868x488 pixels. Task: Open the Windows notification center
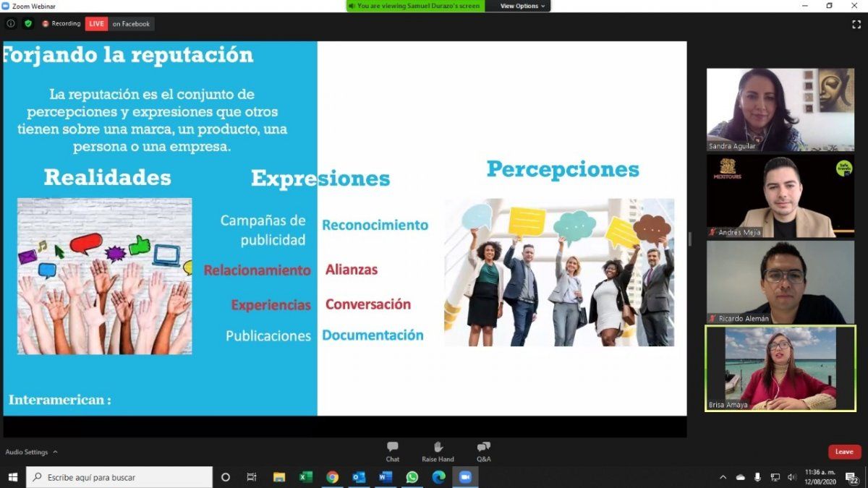851,477
